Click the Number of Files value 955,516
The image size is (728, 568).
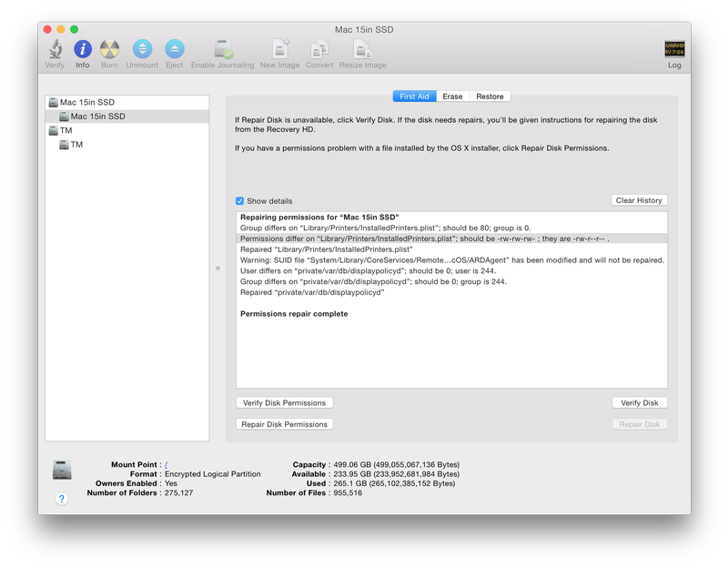click(348, 492)
